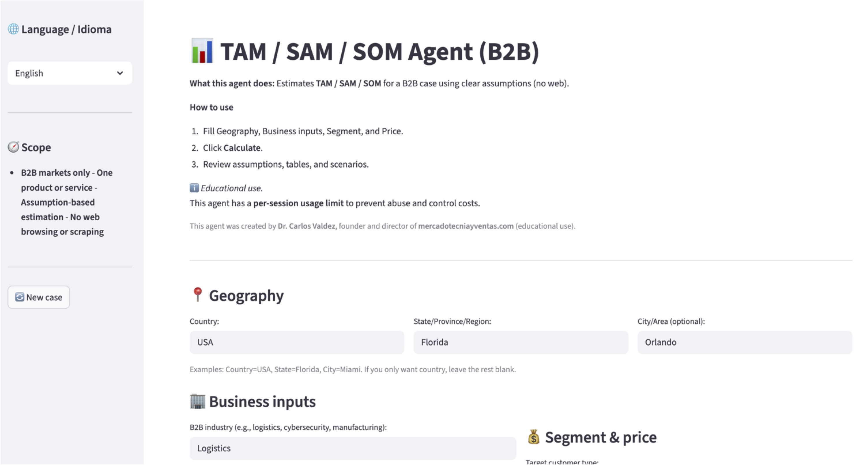Click the TAM / SAM / SOM Agent title
The height and width of the screenshot is (465, 868).
point(379,52)
